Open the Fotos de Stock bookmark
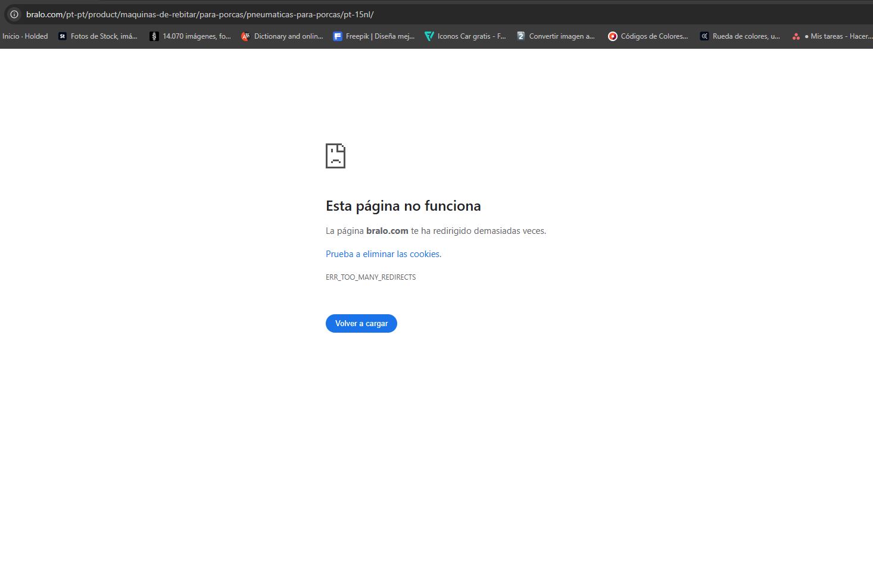This screenshot has width=873, height=588. [x=98, y=36]
